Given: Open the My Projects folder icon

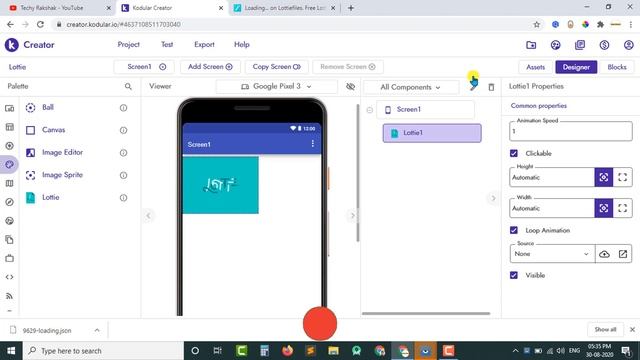Looking at the screenshot, I should point(531,45).
